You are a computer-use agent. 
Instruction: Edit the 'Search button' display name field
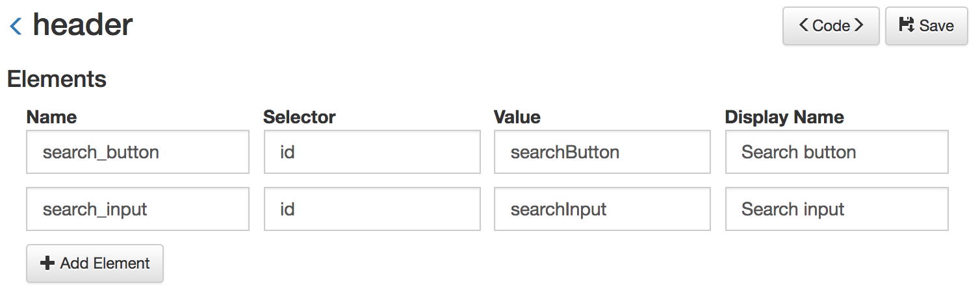click(837, 152)
